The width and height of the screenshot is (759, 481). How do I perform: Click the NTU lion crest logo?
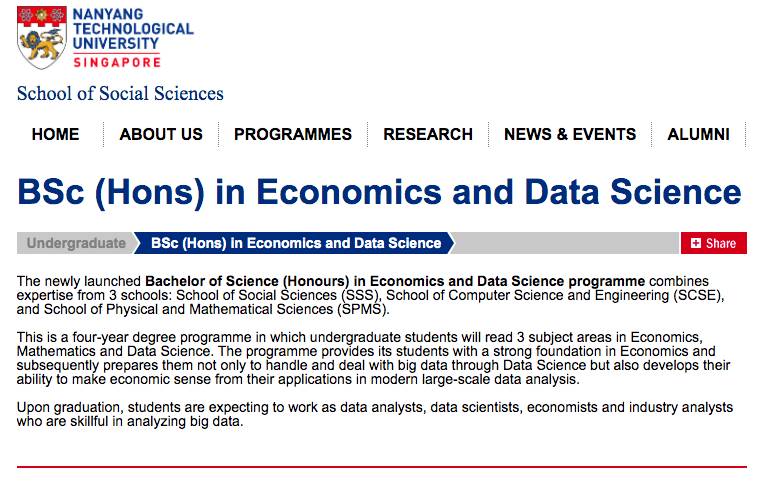coord(41,38)
